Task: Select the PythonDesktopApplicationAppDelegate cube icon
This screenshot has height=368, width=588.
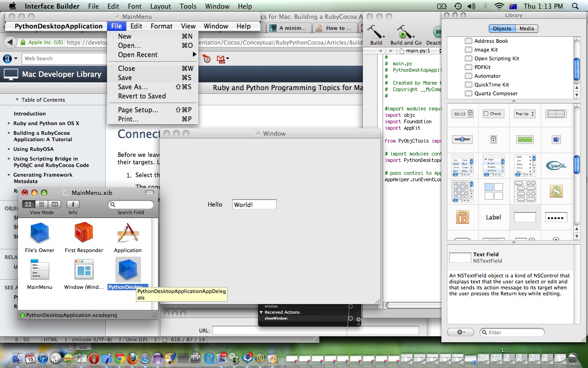Action: [128, 270]
